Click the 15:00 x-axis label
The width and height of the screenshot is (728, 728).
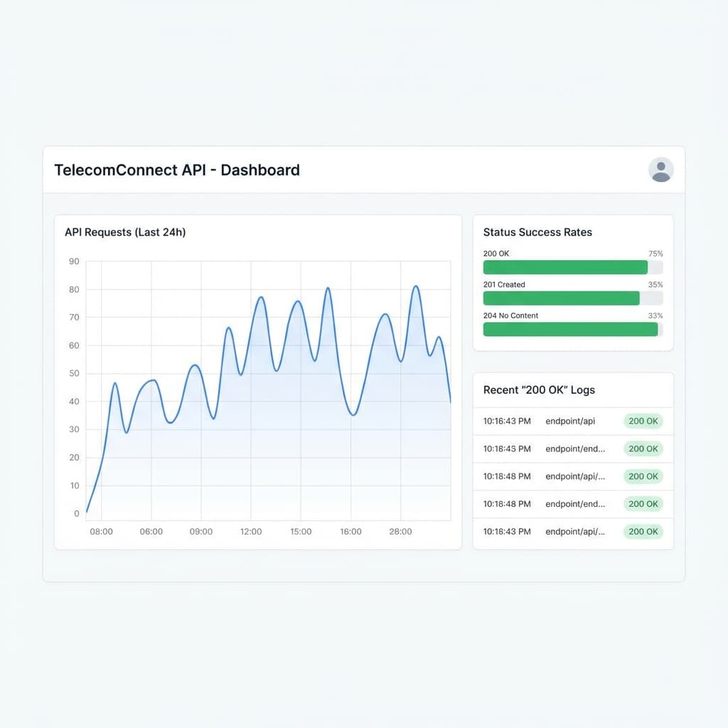point(301,532)
